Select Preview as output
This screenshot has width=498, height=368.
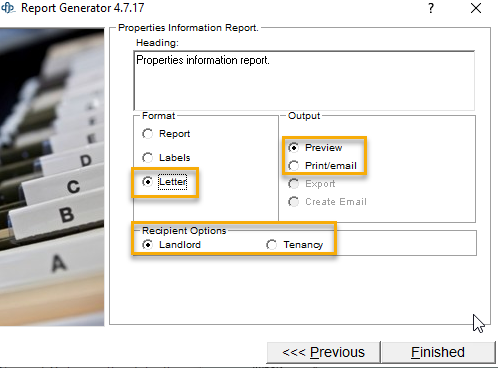click(294, 147)
